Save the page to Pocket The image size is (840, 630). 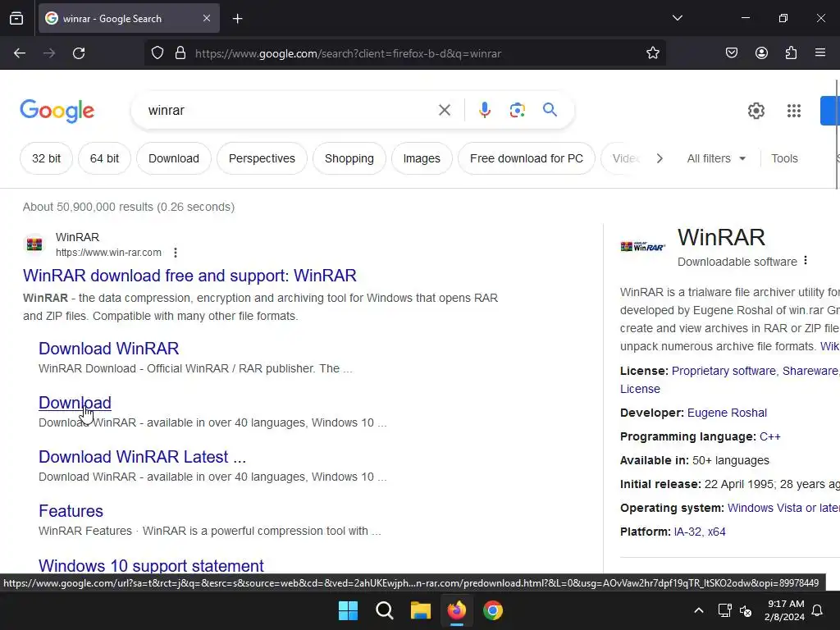(x=731, y=53)
